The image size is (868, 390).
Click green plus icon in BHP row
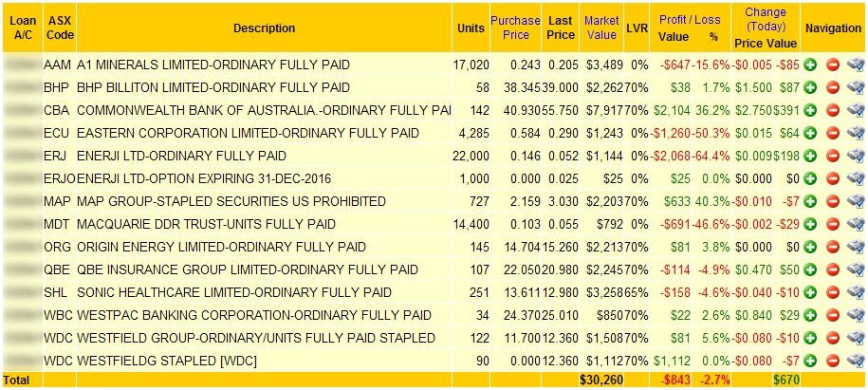810,87
